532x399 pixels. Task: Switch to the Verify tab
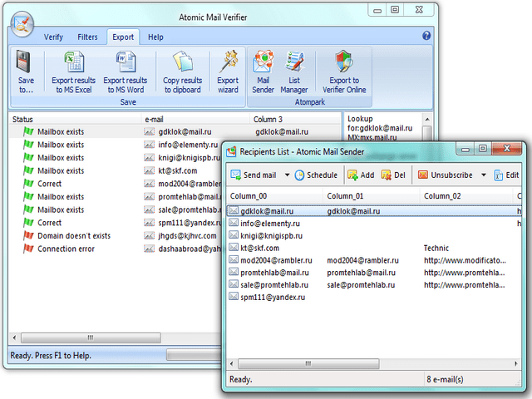pos(53,37)
